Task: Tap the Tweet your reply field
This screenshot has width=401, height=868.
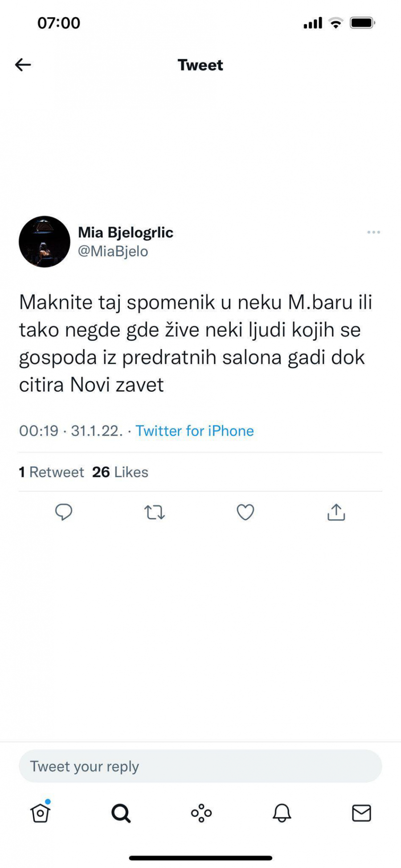Action: (200, 766)
